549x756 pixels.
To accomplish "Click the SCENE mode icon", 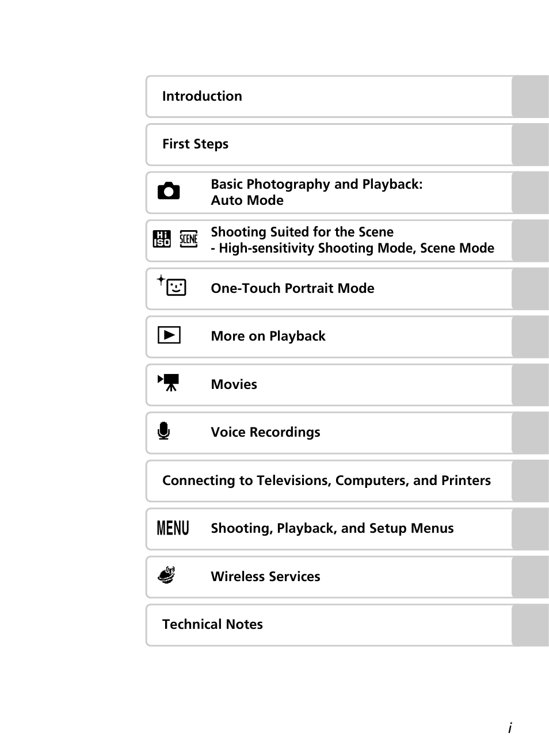I will pyautogui.click(x=189, y=239).
